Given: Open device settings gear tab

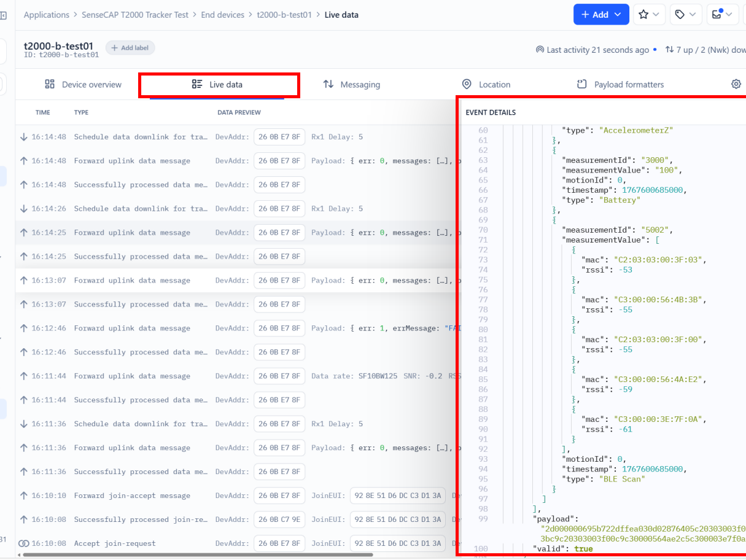Looking at the screenshot, I should [736, 84].
